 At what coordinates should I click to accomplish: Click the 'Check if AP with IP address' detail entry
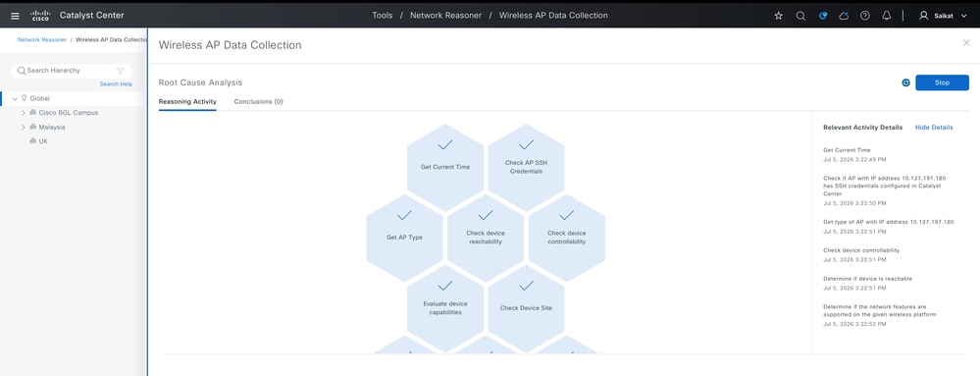(885, 186)
